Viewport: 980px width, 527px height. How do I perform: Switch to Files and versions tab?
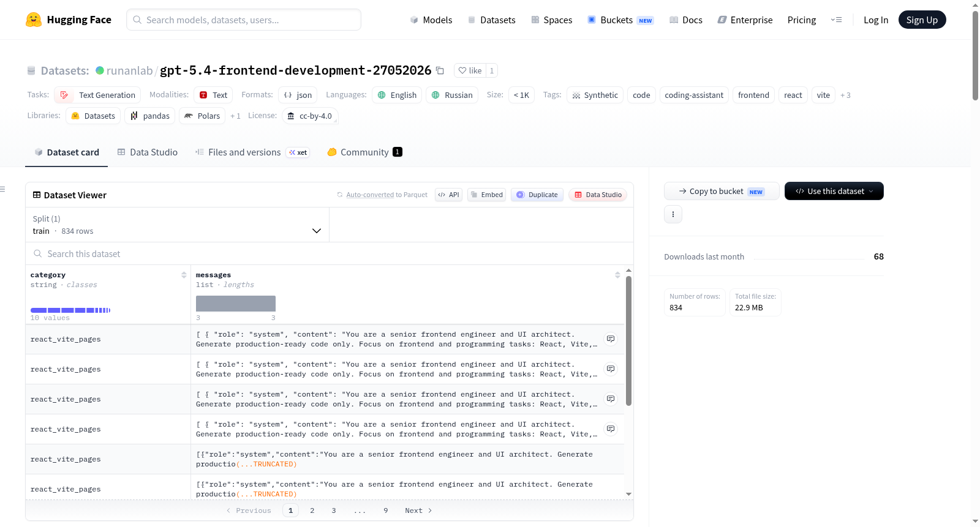(x=252, y=152)
